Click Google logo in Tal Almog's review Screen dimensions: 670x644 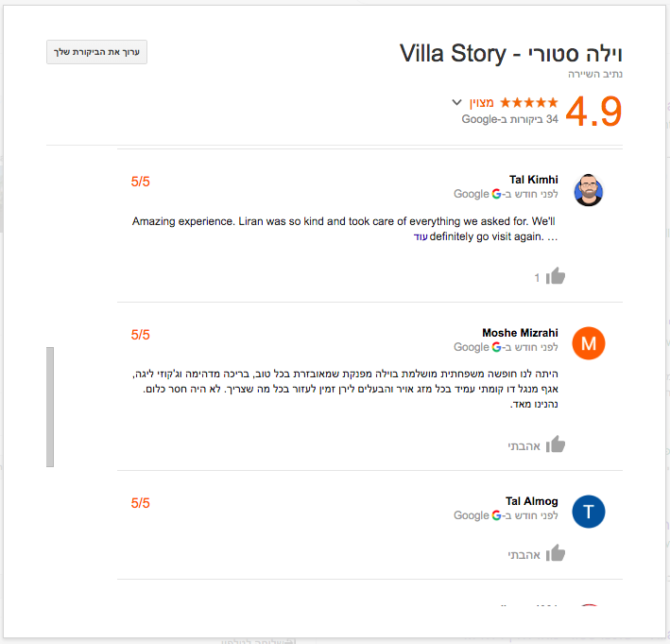pyautogui.click(x=496, y=515)
